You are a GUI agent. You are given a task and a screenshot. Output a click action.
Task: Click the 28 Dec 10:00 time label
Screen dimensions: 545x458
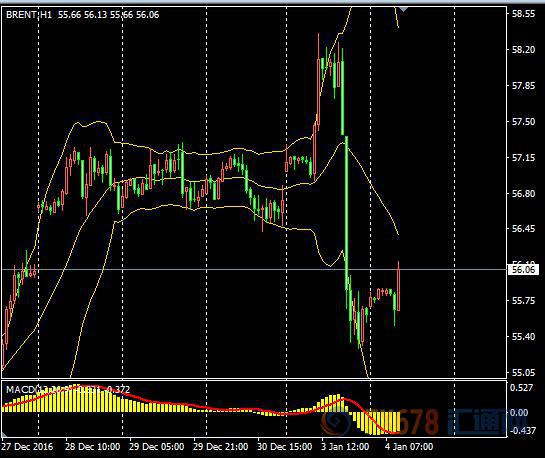(92, 447)
